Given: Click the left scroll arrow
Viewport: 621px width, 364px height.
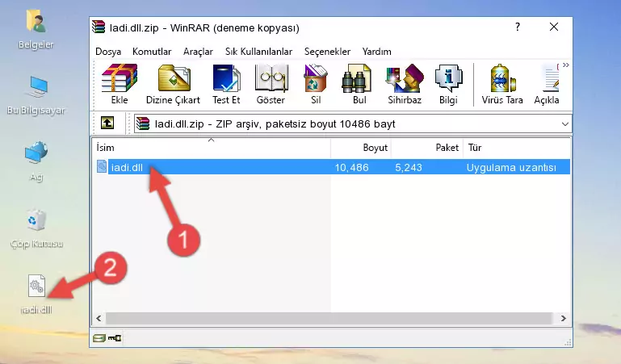Looking at the screenshot, I should pyautogui.click(x=99, y=318).
